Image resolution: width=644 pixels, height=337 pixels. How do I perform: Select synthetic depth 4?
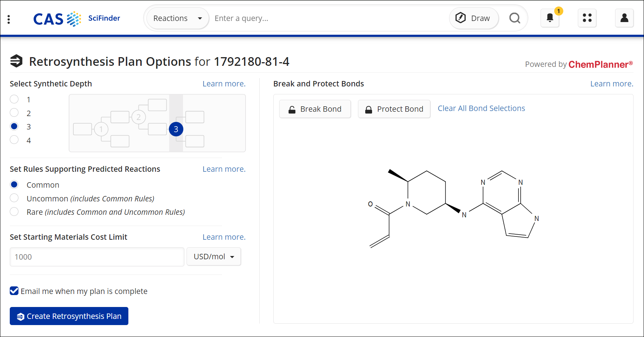pyautogui.click(x=14, y=140)
